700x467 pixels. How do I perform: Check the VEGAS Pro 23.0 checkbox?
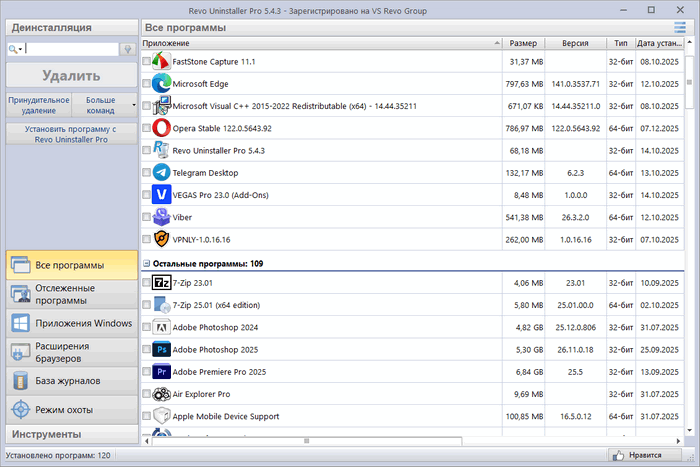pyautogui.click(x=147, y=195)
